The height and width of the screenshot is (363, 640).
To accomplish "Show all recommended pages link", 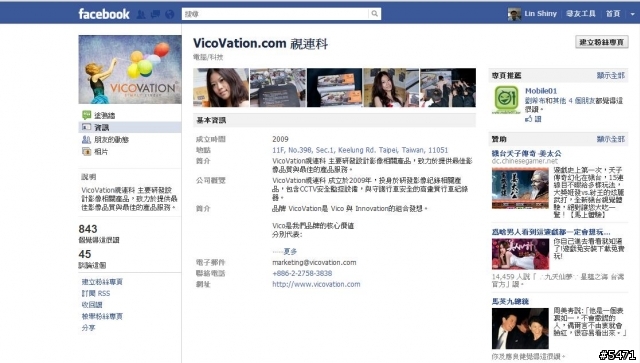I will [x=611, y=75].
